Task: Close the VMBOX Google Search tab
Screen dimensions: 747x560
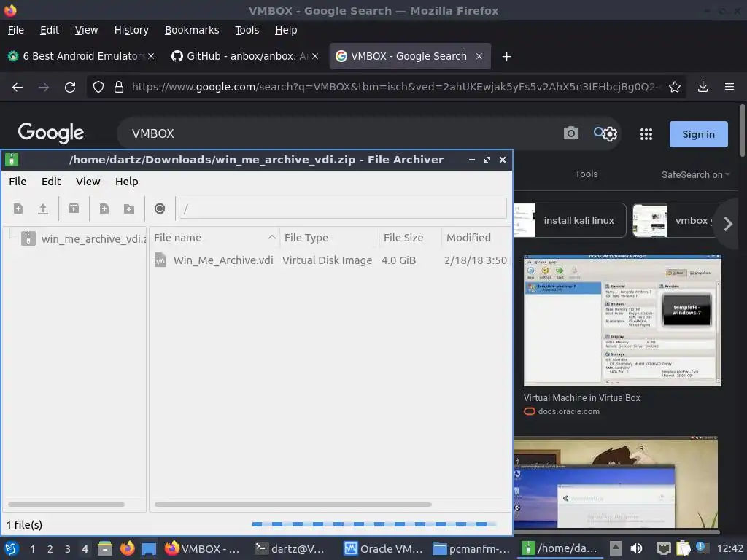Action: (479, 56)
